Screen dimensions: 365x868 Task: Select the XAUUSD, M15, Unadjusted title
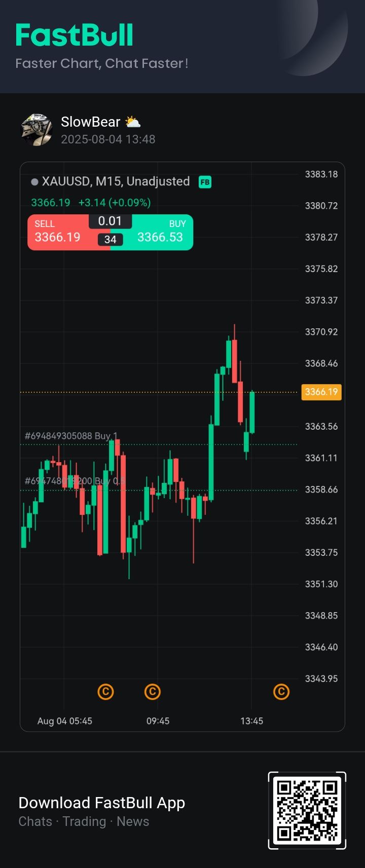click(116, 181)
